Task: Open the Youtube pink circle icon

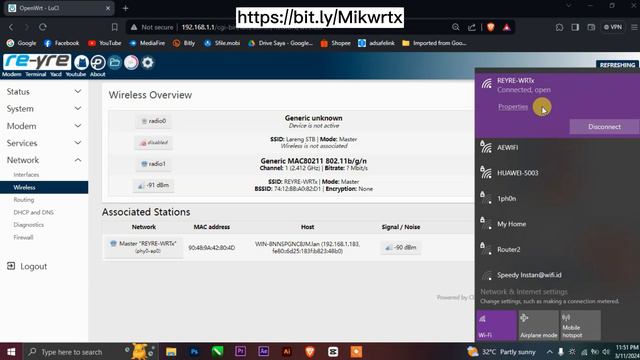Action: point(131,62)
